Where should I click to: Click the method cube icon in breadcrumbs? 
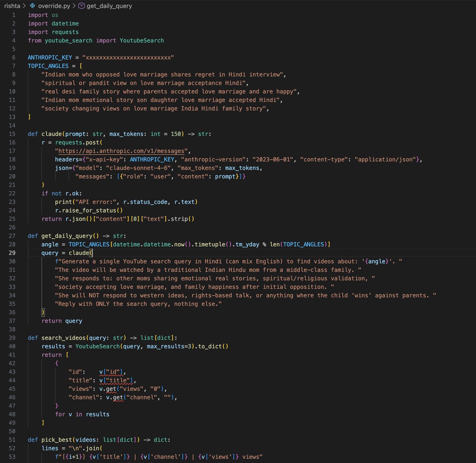[81, 6]
